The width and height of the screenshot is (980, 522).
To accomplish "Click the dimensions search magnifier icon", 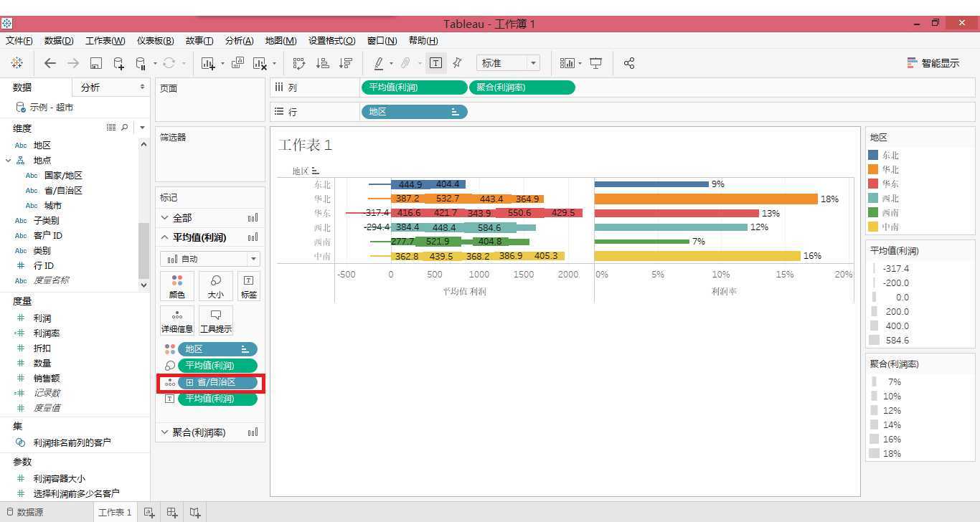I will 125,128.
